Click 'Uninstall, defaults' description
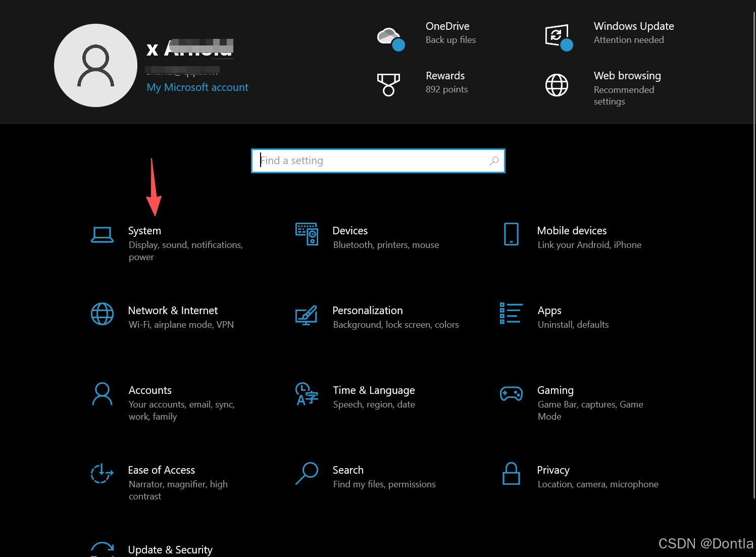The height and width of the screenshot is (557, 756). tap(573, 325)
